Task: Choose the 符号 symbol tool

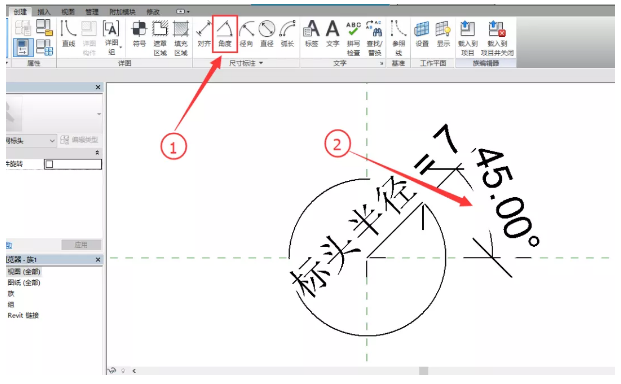Action: pos(139,34)
